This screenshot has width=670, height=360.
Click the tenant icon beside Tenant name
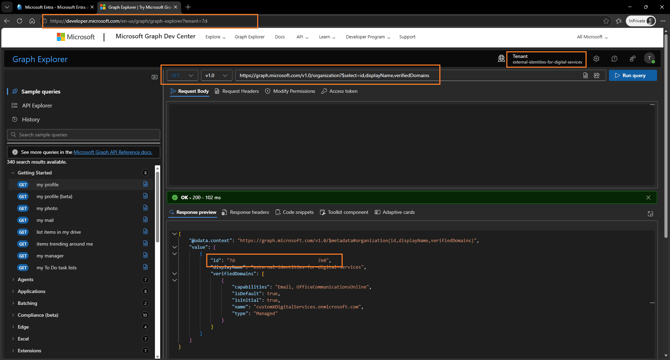[501, 59]
